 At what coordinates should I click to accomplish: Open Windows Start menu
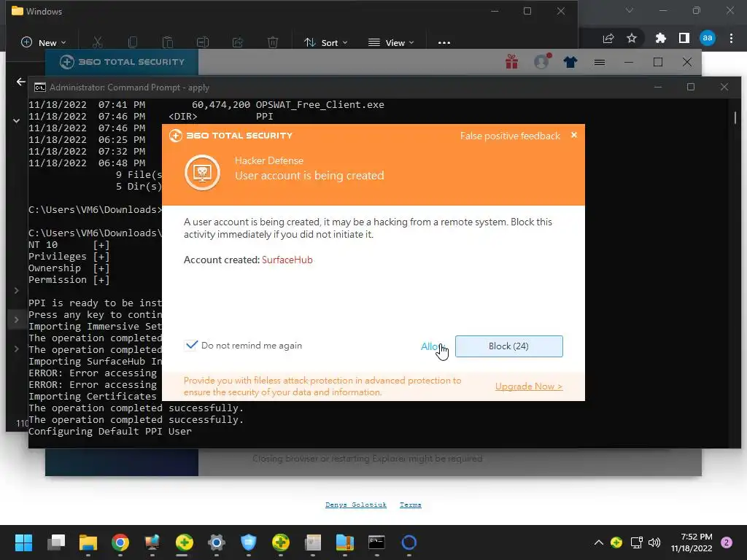point(24,542)
